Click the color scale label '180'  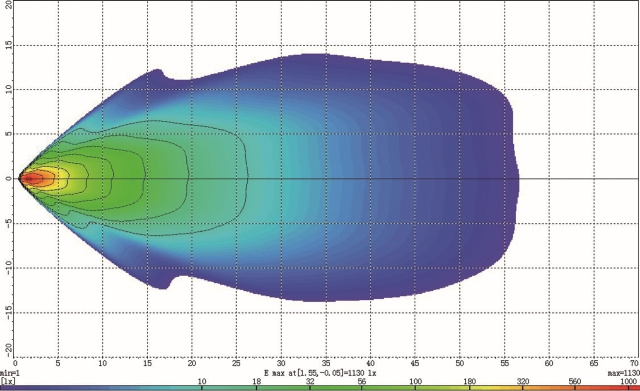tap(469, 381)
